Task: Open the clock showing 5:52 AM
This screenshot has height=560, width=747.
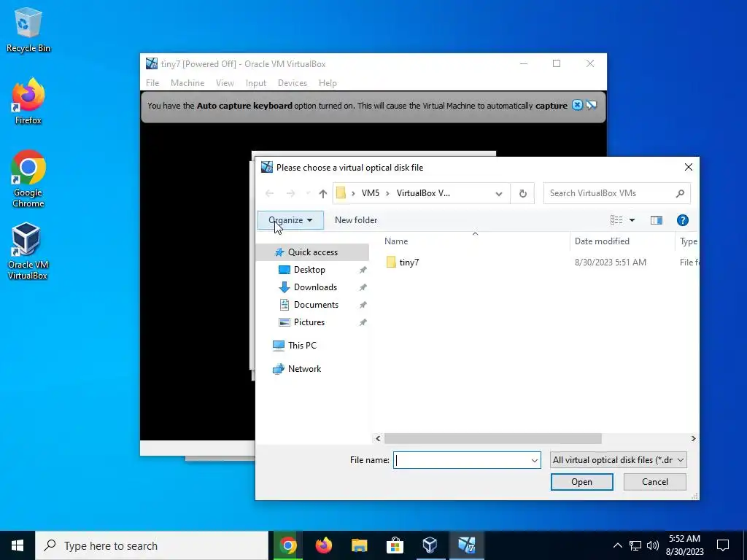Action: (x=684, y=545)
